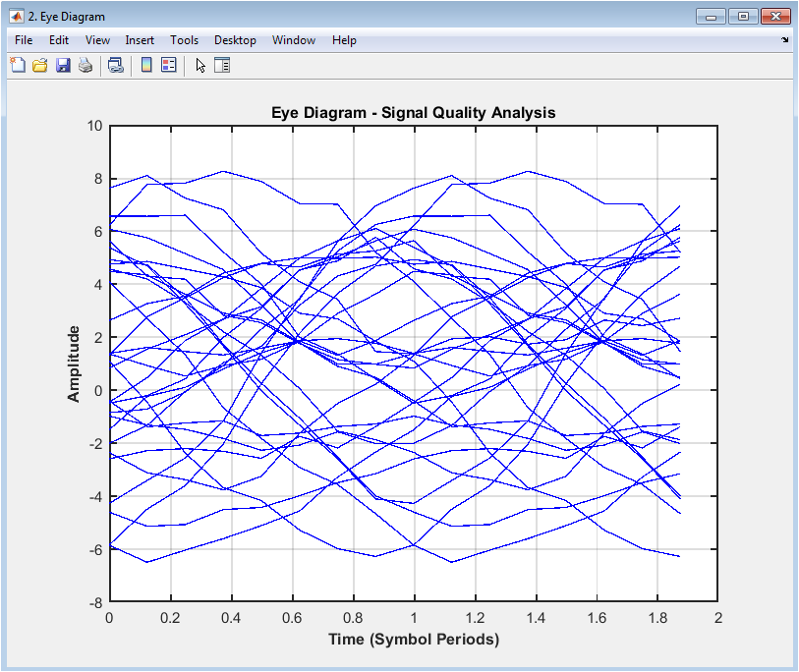799x672 pixels.
Task: Click the Link Plot toolbar icon
Action: coord(115,66)
